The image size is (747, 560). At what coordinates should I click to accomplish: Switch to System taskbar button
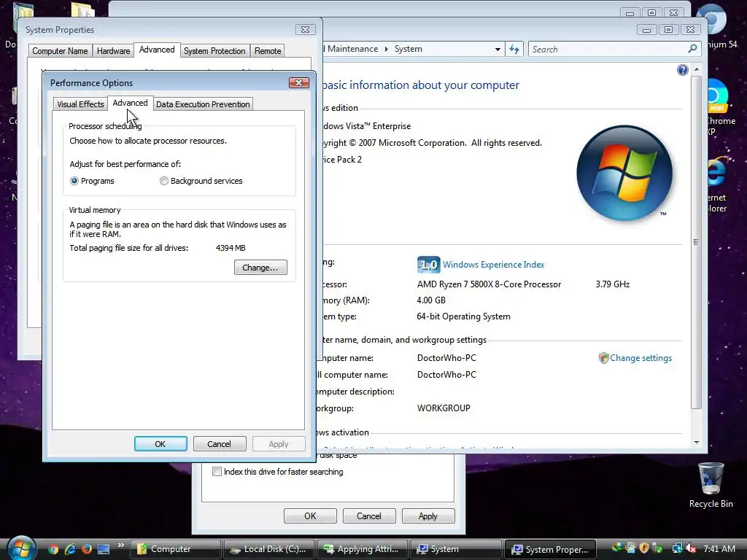pos(456,549)
